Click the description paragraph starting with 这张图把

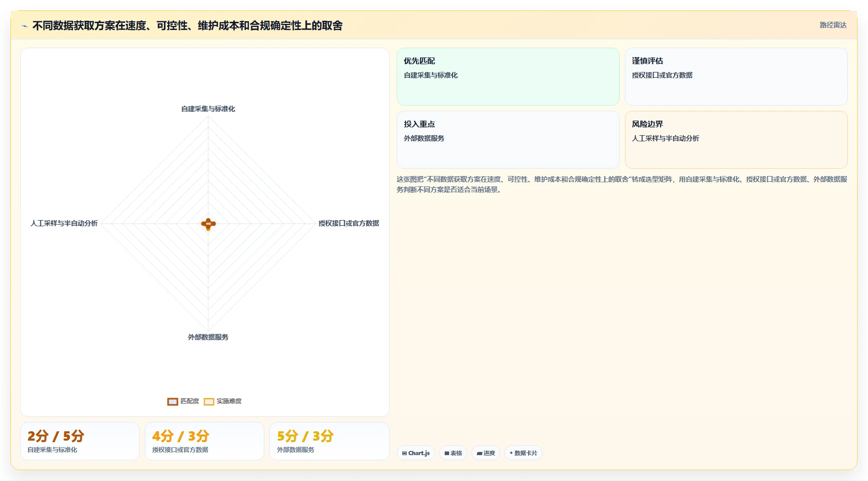pos(622,184)
